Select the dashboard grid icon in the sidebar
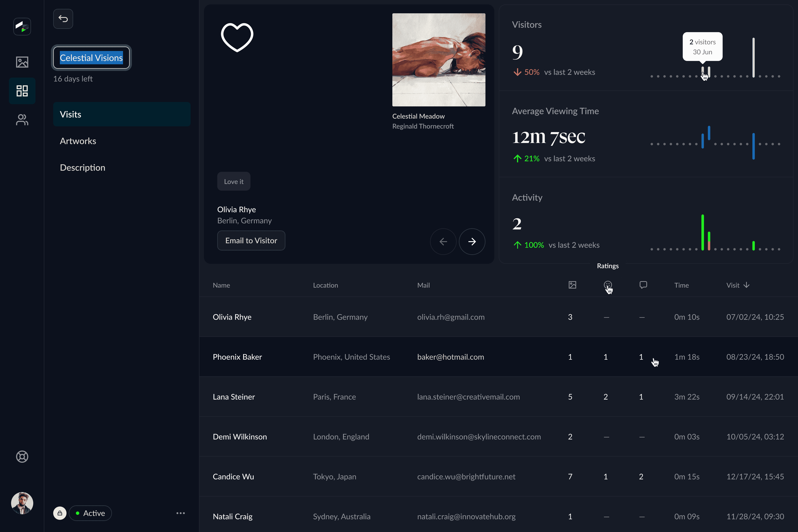The width and height of the screenshot is (798, 532). (22, 91)
